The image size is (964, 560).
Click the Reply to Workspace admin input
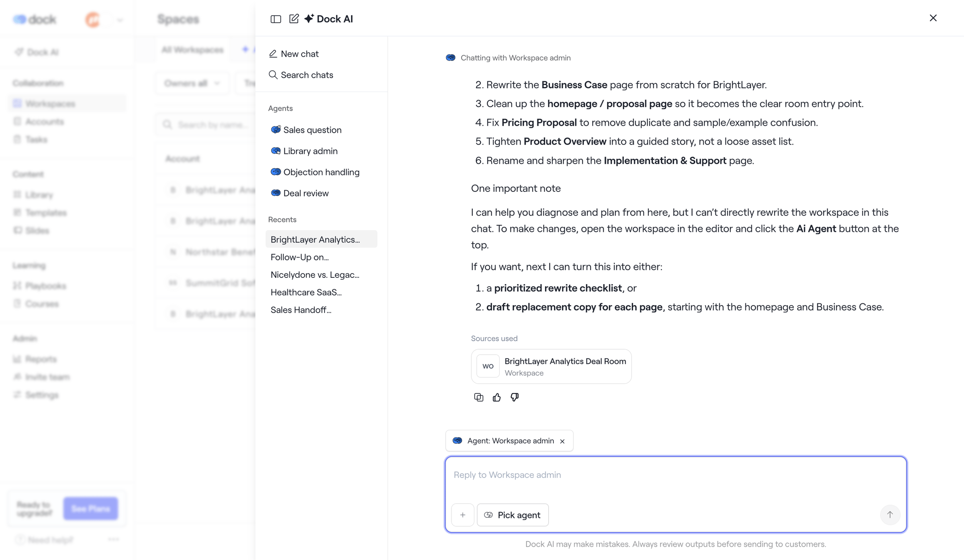tap(676, 475)
